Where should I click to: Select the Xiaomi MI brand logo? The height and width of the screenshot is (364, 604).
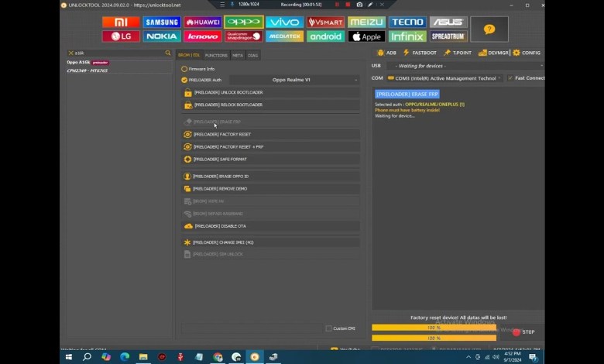tap(121, 22)
